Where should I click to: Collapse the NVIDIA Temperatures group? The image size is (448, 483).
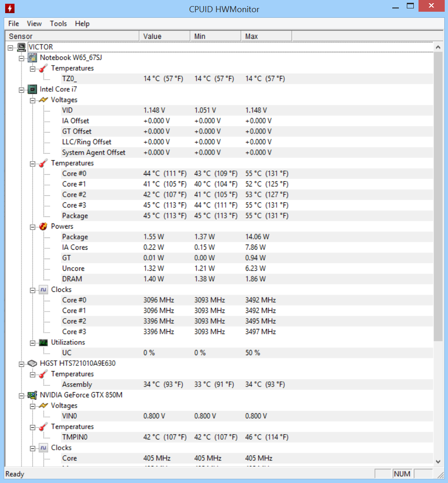click(x=32, y=427)
